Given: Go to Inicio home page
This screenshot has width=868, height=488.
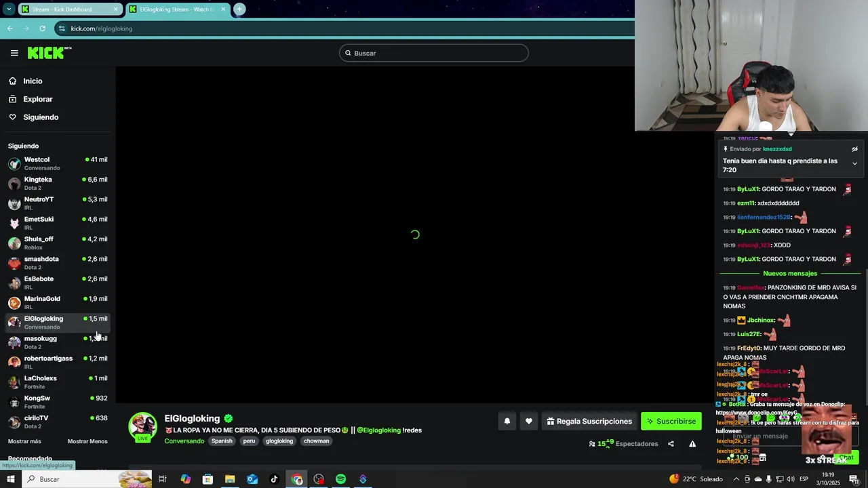Looking at the screenshot, I should tap(33, 81).
